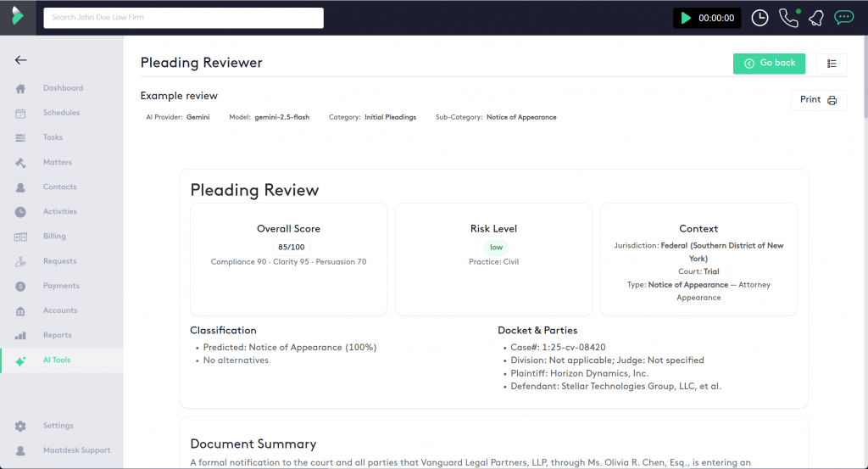Open the clock history icon
Screen dimensions: 868x469
(x=759, y=18)
